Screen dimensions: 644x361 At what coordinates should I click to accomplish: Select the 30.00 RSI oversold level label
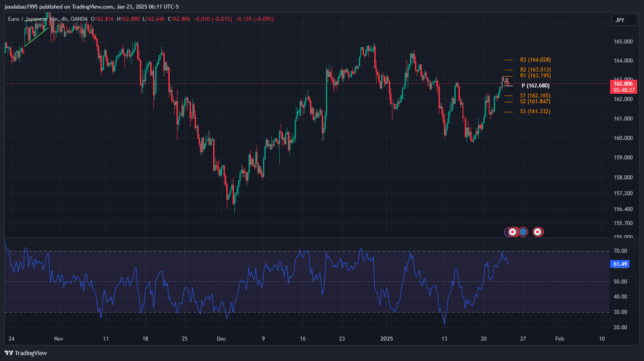[620, 312]
